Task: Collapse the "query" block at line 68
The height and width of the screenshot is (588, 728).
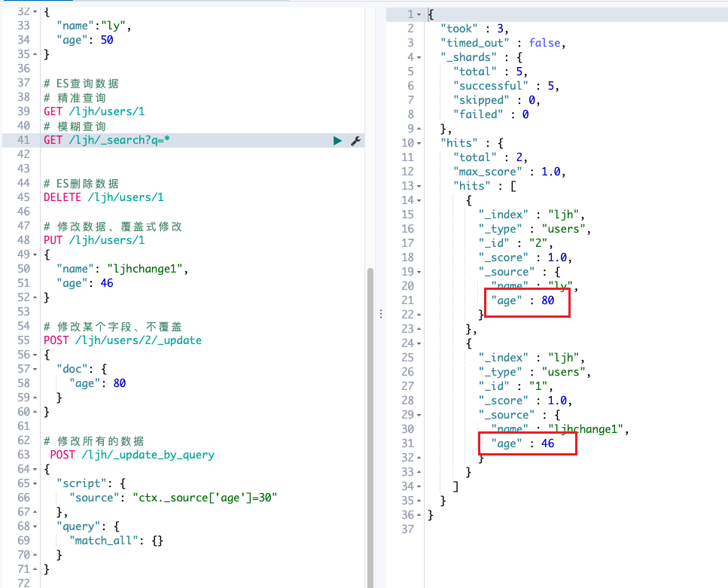Action: point(35,526)
